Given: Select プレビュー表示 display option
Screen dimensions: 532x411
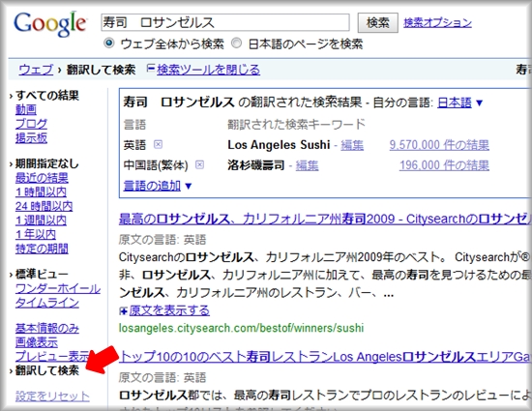Looking at the screenshot, I should tap(52, 356).
